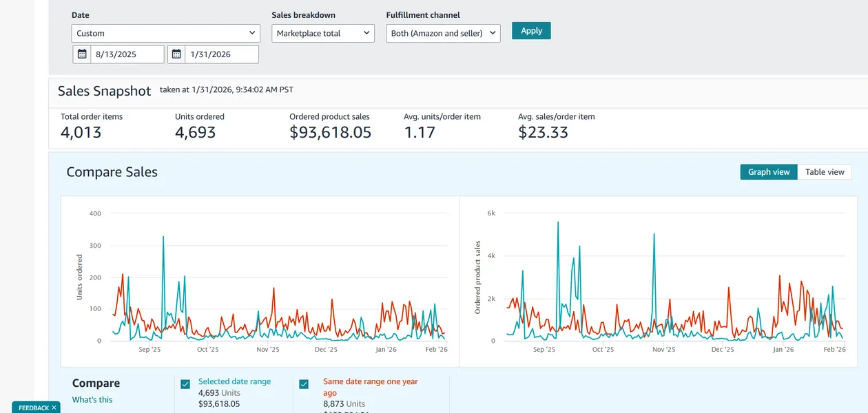
Task: Click the Compare Sales heading
Action: [x=112, y=172]
